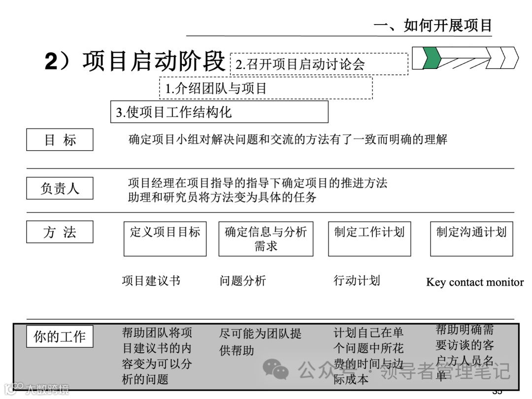Viewport: 532px width, 399px height.
Task: Click the text 尽可能为团队提供帮助
Action: point(260,342)
